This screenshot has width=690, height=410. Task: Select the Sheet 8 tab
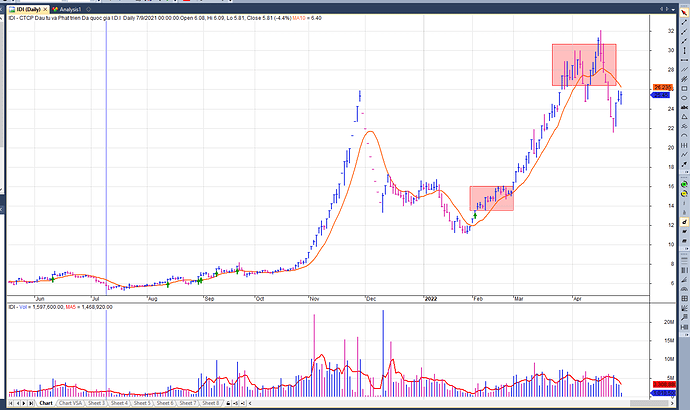(211, 403)
